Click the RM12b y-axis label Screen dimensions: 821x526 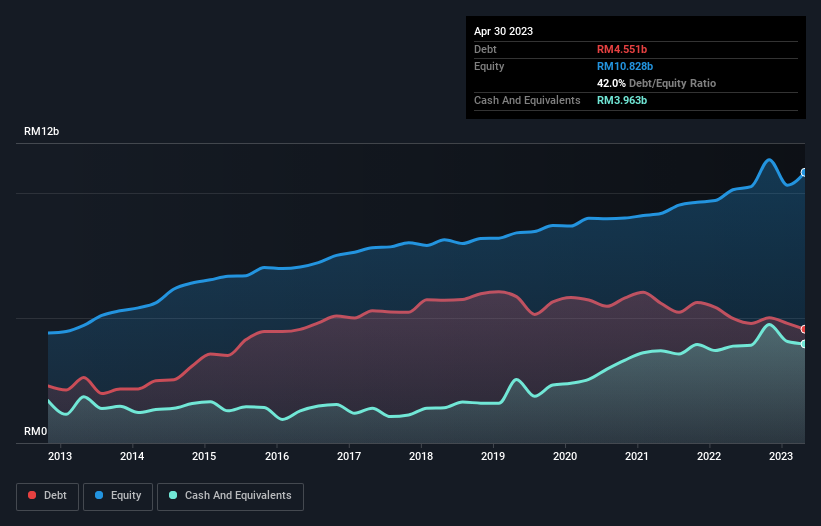(41, 131)
